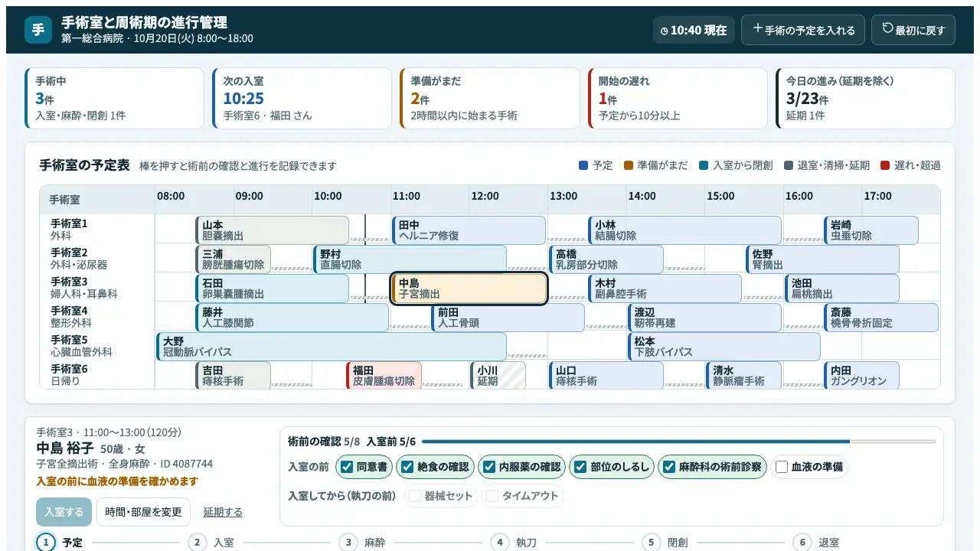Viewport: 980px width, 551px height.
Task: Select 藤井 人工膝関節 bar
Action: (292, 318)
